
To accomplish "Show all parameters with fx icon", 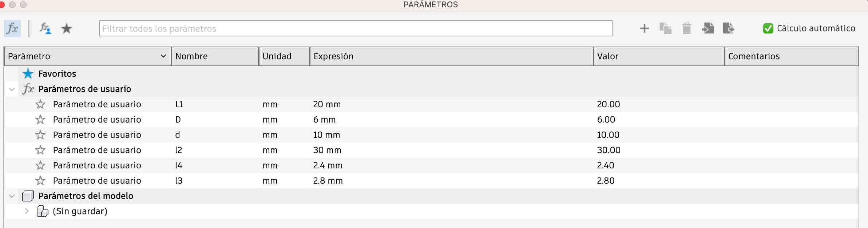I will [x=12, y=28].
